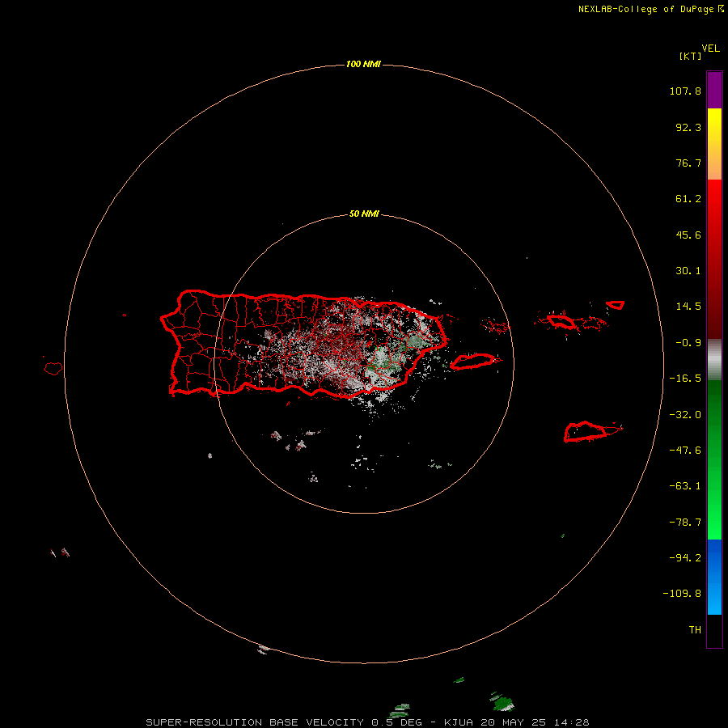Click the -47.6 legend value
Viewport: 728px width, 728px height.
tap(685, 451)
